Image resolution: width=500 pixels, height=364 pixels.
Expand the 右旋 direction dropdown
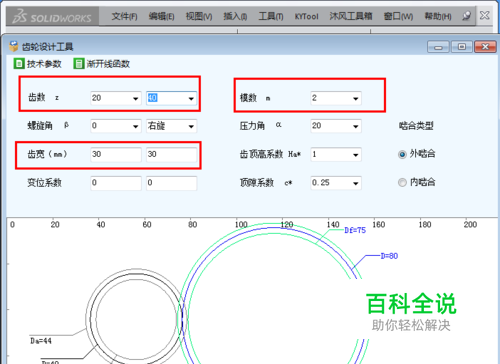pyautogui.click(x=191, y=126)
